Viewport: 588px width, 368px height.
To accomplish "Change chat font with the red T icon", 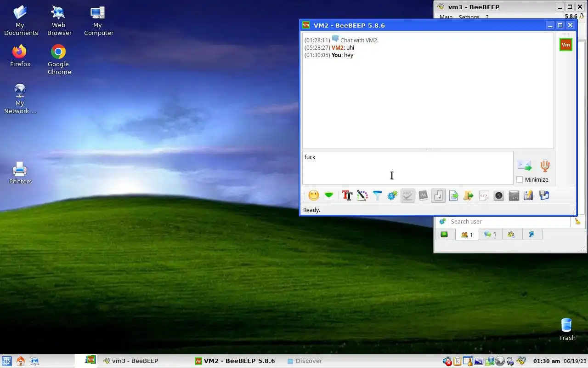I will pyautogui.click(x=347, y=195).
